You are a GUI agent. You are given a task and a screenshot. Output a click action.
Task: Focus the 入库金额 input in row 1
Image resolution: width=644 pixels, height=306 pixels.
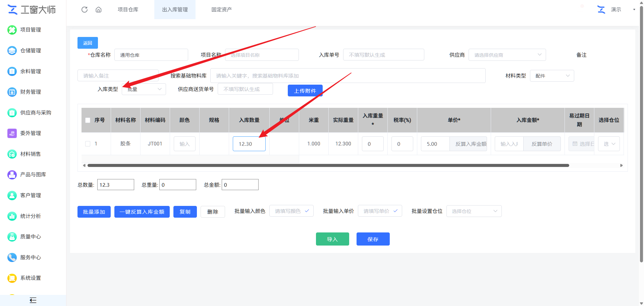(509, 144)
